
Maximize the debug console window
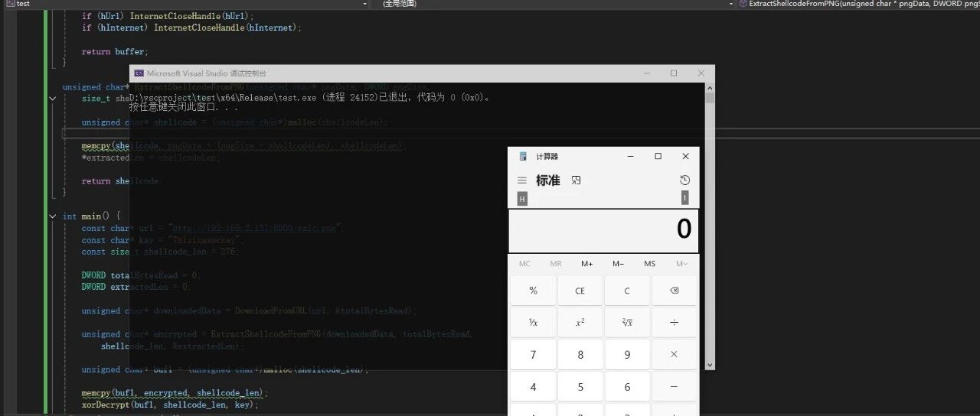(674, 73)
